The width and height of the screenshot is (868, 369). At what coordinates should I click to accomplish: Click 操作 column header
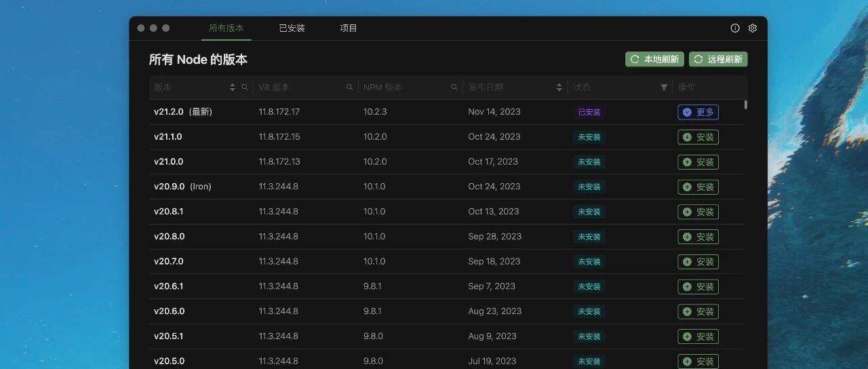click(686, 88)
